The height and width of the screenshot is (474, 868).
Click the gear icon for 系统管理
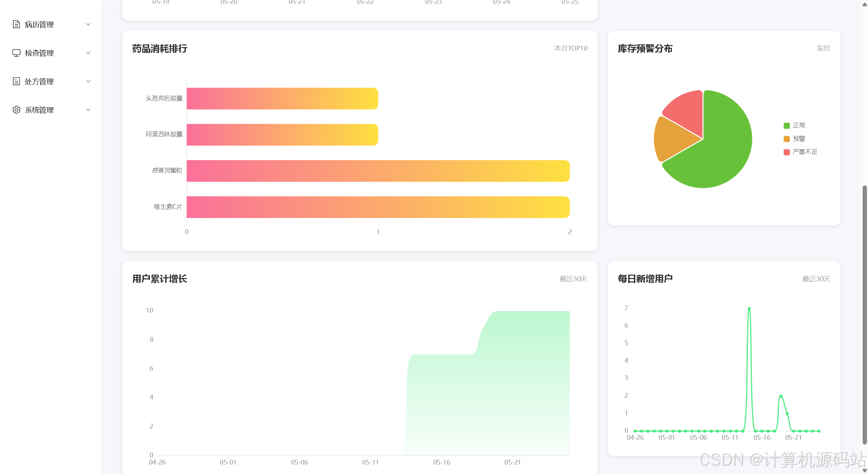tap(16, 110)
